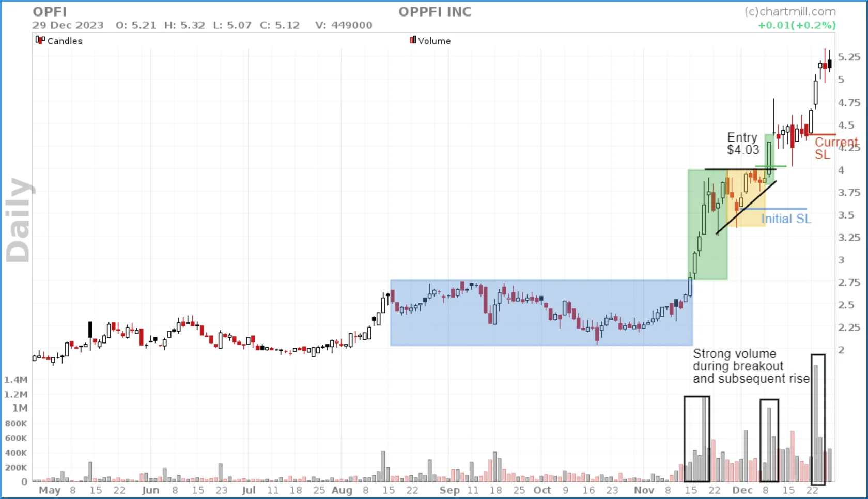Click the Dec date axis label
Screen dimensions: 868x499
(742, 490)
